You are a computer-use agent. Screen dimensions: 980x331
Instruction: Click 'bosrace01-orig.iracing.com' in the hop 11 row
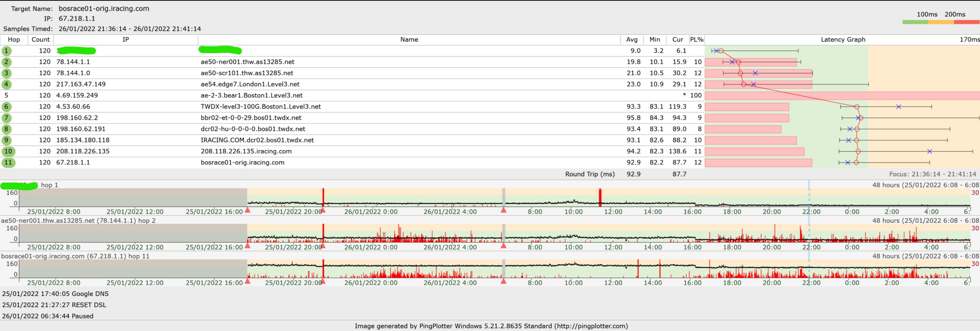coord(243,162)
